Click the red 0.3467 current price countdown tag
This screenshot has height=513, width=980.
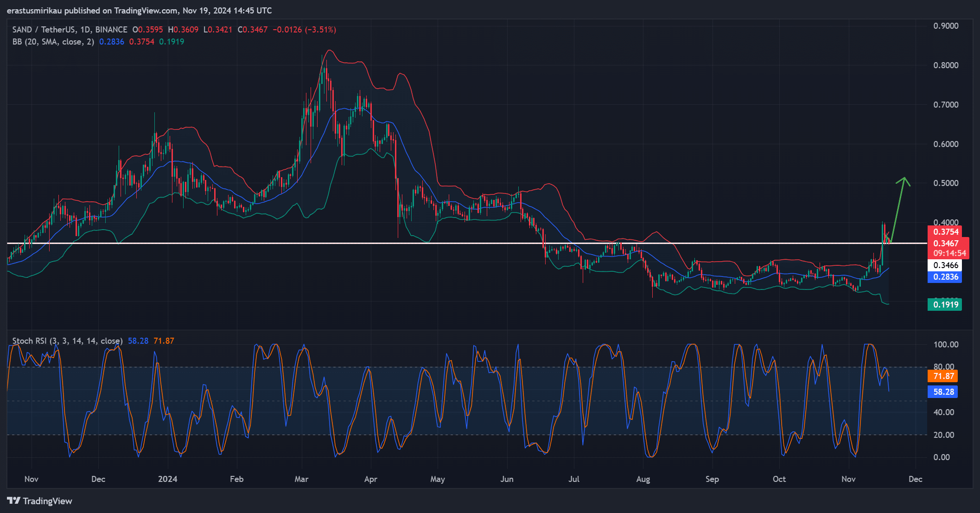click(x=948, y=248)
